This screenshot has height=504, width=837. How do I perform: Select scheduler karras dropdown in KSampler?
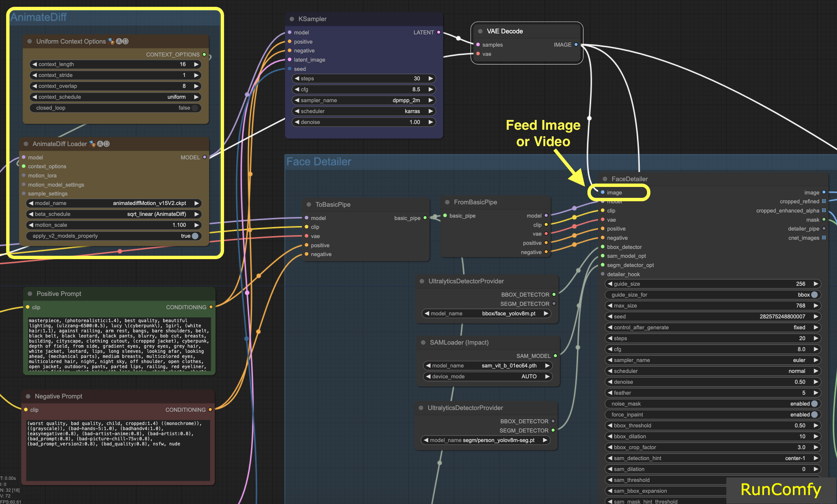point(365,114)
